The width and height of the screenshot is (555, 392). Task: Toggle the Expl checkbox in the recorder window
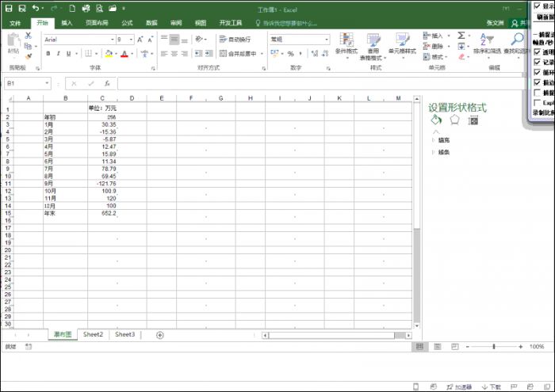click(538, 102)
